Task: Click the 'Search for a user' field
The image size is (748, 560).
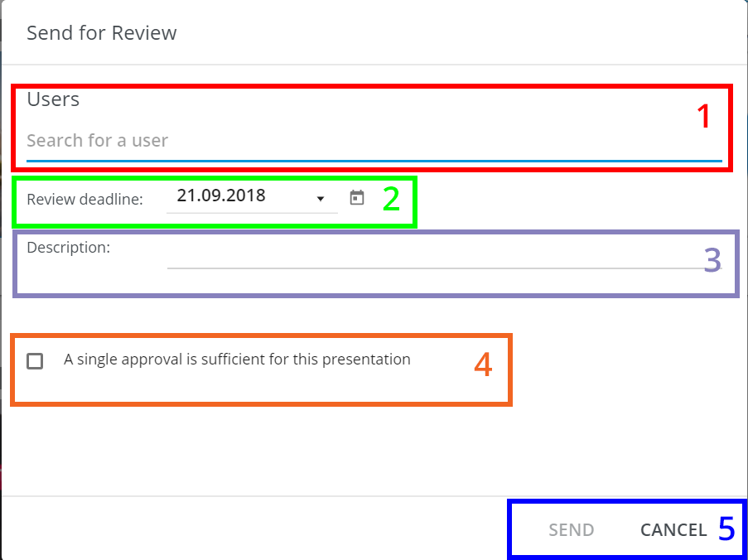Action: 373,141
